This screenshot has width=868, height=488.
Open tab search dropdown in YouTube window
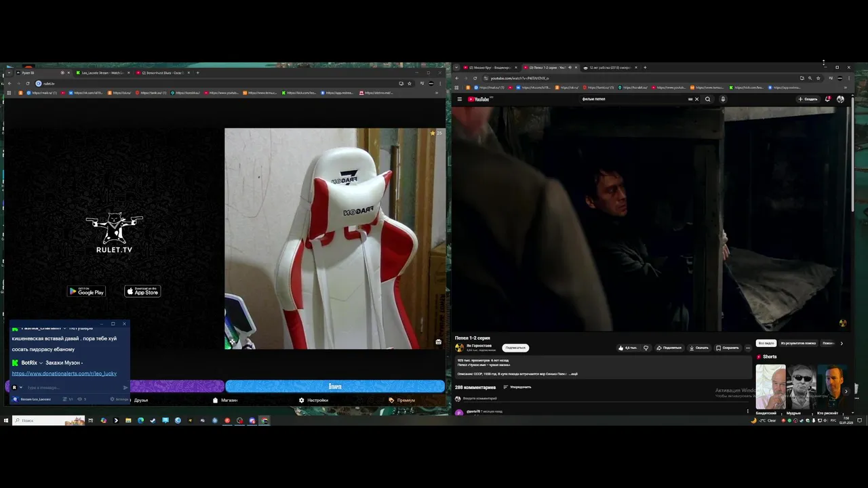point(456,67)
